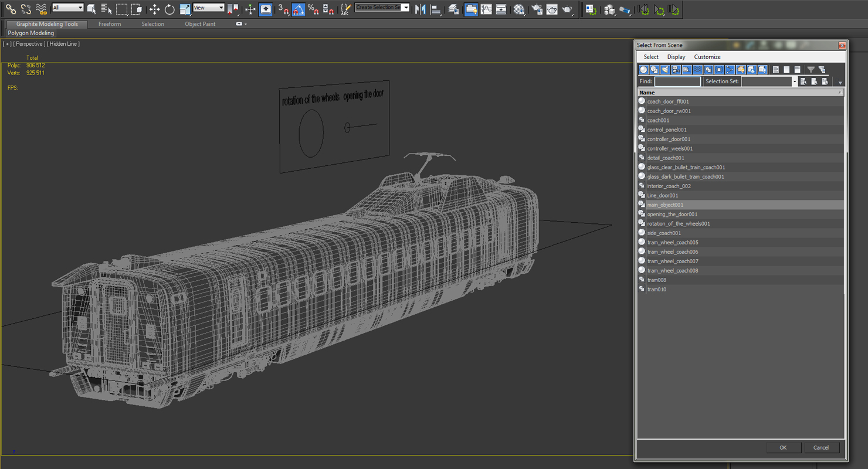The height and width of the screenshot is (469, 868).
Task: Open the Perspective viewport label menu
Action: [29, 44]
